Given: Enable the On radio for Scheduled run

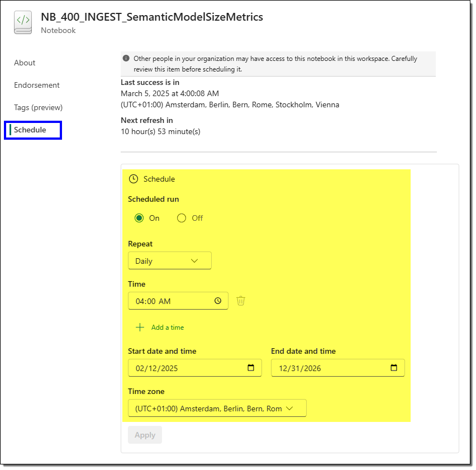Looking at the screenshot, I should [x=139, y=218].
